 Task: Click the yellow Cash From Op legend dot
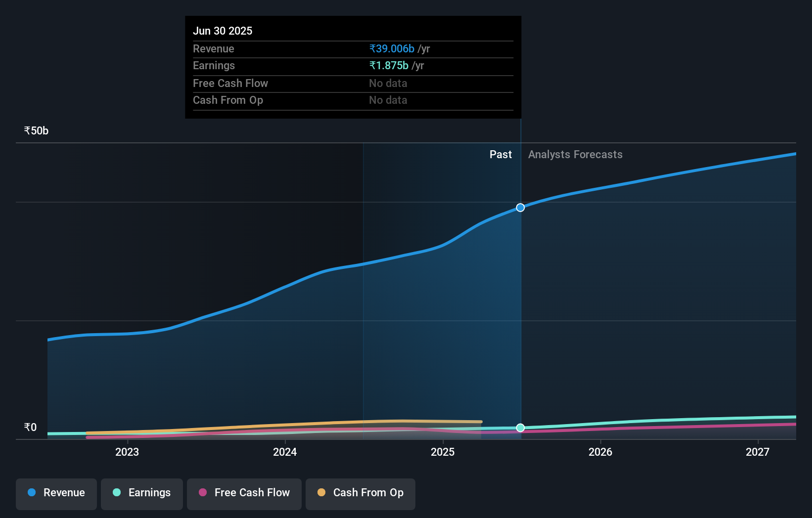(x=322, y=493)
